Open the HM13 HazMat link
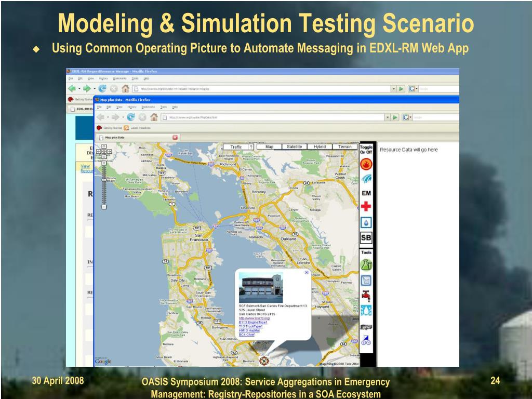Viewport: 532px width, 399px height. pyautogui.click(x=249, y=330)
